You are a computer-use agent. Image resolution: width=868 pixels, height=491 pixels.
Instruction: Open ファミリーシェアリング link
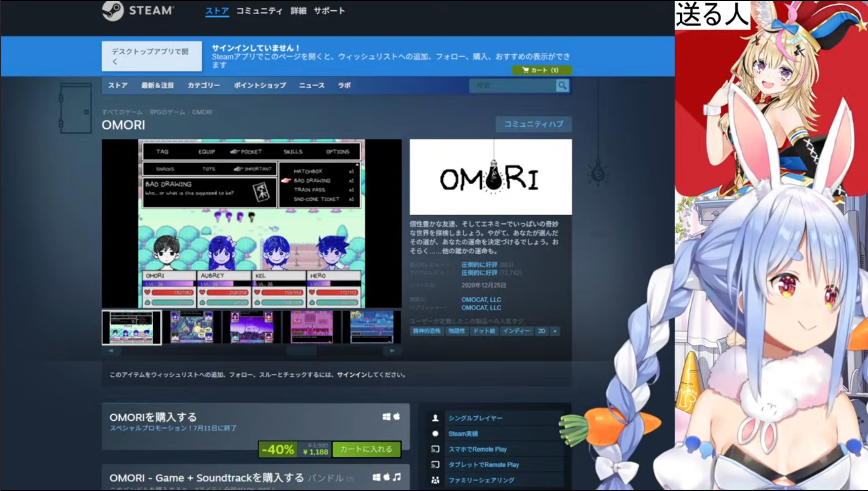481,480
